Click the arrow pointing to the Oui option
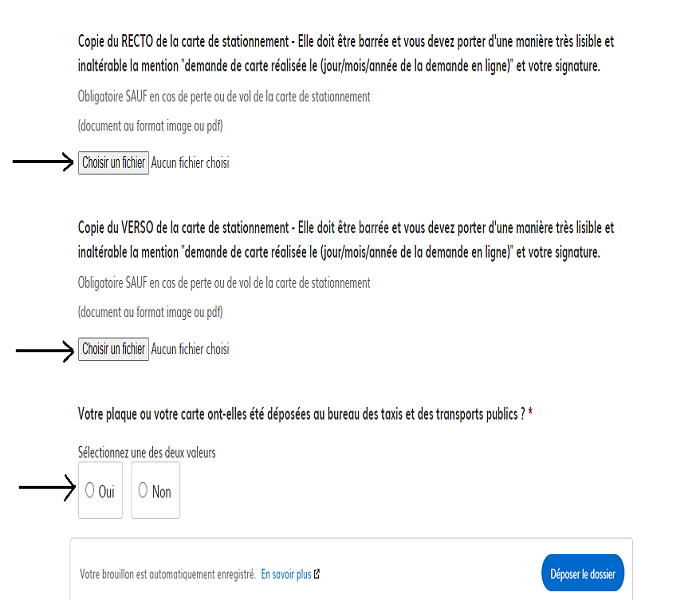 (x=47, y=488)
